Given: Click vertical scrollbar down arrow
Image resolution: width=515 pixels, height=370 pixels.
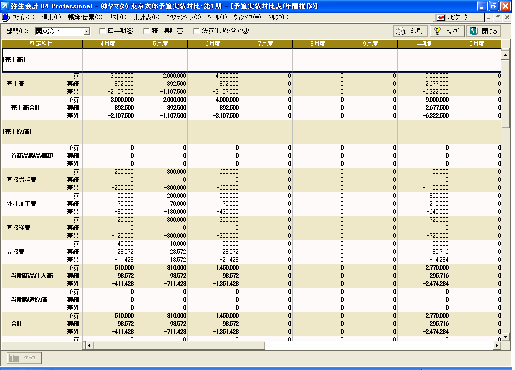Looking at the screenshot, I should click(505, 337).
